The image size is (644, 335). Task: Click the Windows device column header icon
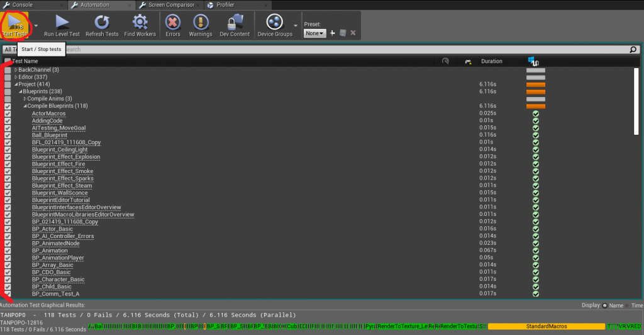[x=533, y=61]
